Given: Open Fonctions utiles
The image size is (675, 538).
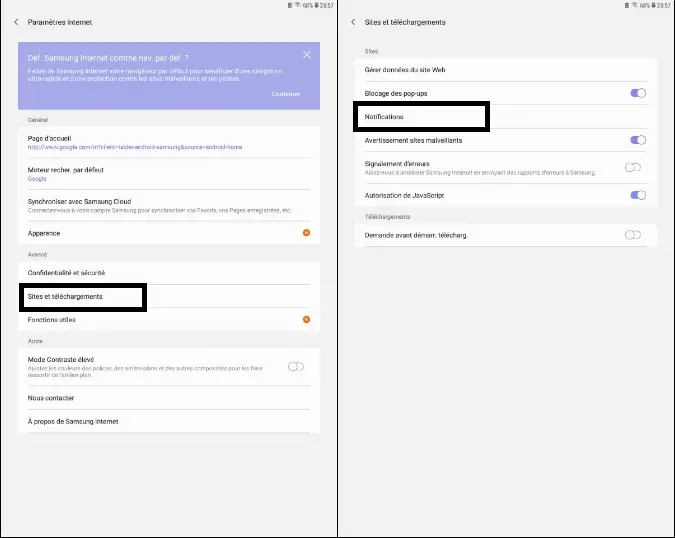Looking at the screenshot, I should click(x=169, y=319).
